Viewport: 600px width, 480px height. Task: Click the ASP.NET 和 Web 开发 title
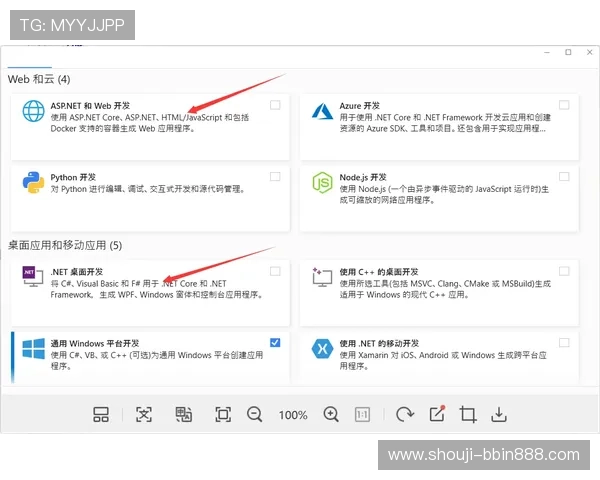click(x=90, y=106)
